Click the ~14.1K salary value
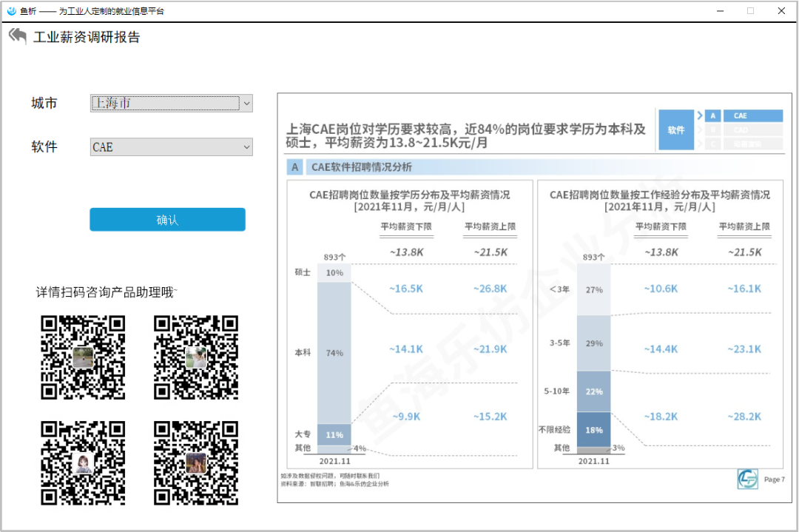Image resolution: width=799 pixels, height=532 pixels. coord(406,349)
